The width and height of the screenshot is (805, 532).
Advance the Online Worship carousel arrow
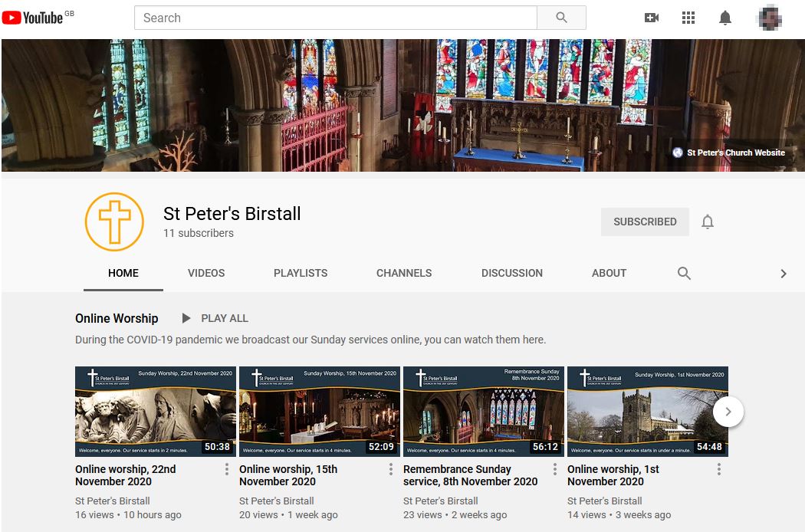(728, 412)
